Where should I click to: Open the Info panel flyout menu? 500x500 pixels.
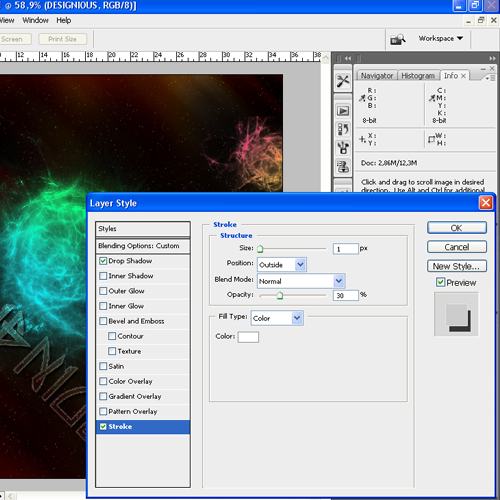coord(490,78)
